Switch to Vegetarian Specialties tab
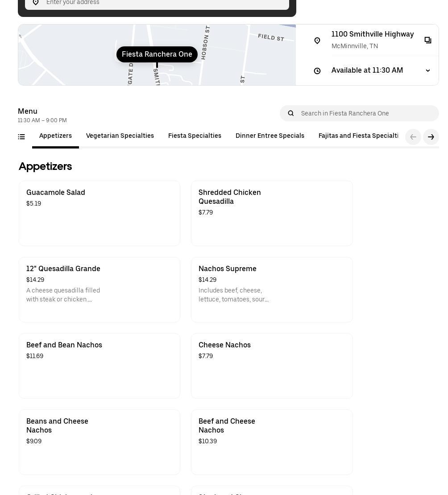448x495 pixels. (x=120, y=136)
